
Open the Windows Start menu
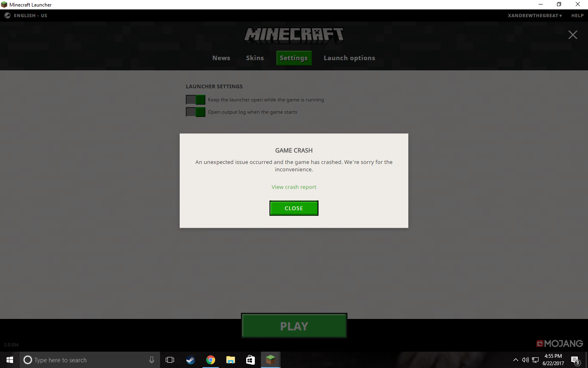[x=10, y=360]
